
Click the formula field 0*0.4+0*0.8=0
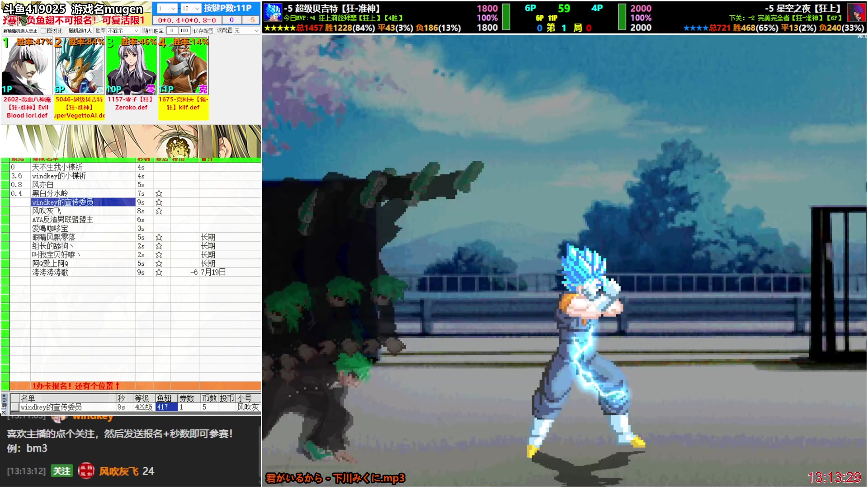click(x=187, y=20)
